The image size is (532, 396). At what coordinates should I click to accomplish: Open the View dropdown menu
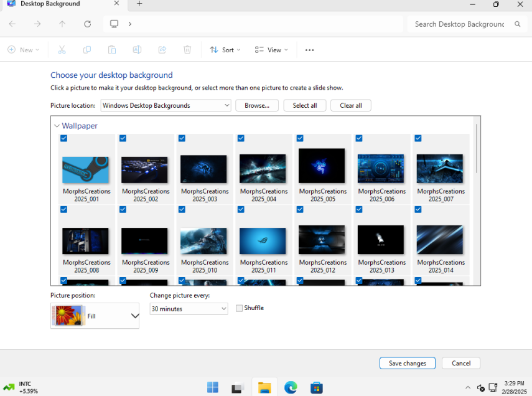point(271,50)
